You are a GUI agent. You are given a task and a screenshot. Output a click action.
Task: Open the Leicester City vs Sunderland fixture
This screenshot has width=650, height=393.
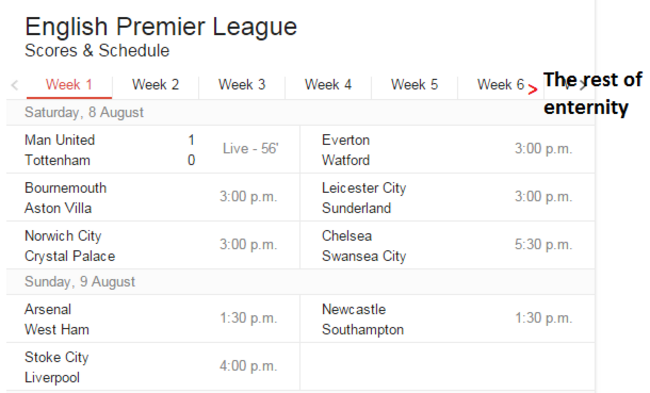click(x=447, y=197)
